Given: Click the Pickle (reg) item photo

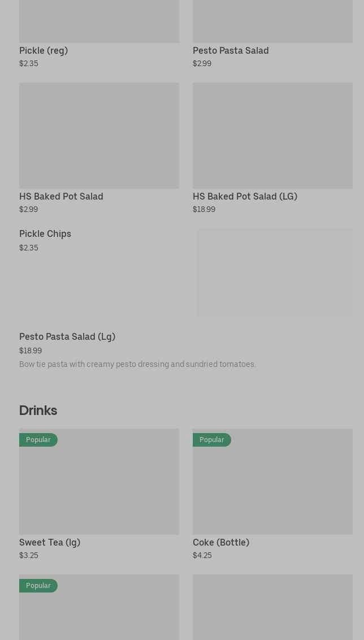Looking at the screenshot, I should (x=99, y=21).
